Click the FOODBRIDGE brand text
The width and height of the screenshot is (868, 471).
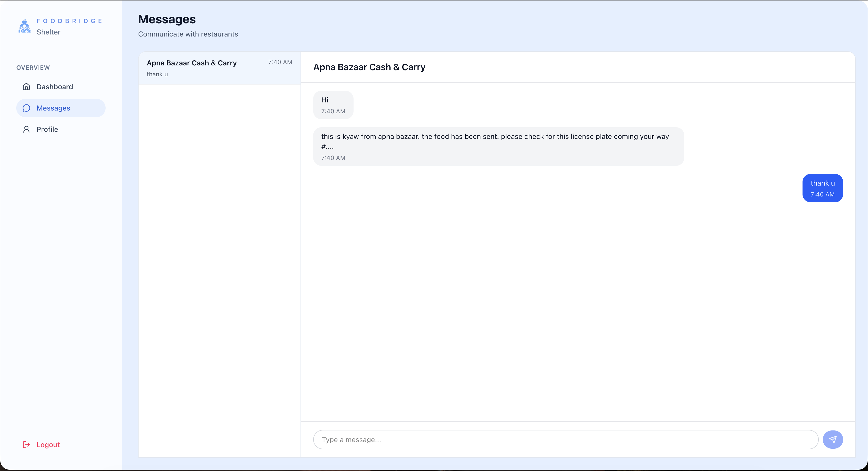[x=69, y=21]
